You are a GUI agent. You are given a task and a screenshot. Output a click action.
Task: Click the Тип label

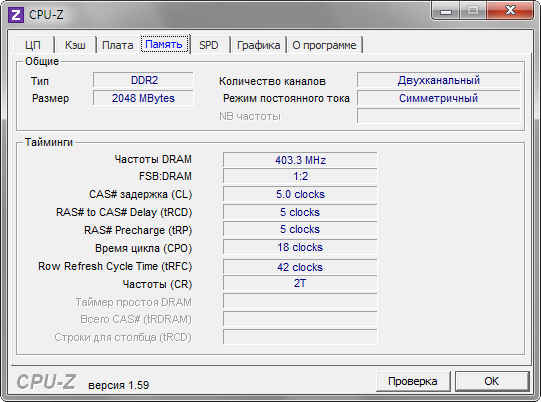pyautogui.click(x=40, y=81)
